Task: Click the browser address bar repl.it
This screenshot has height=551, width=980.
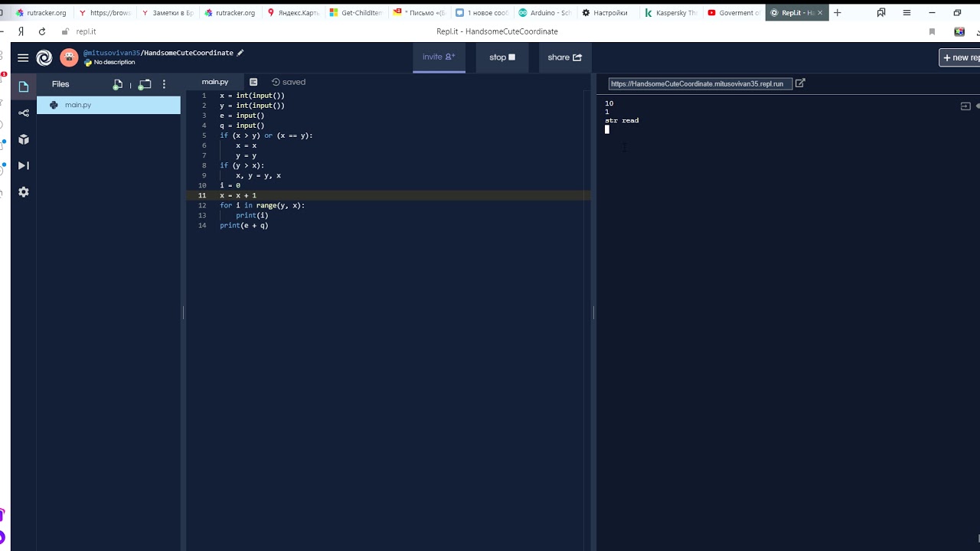Action: (x=86, y=31)
